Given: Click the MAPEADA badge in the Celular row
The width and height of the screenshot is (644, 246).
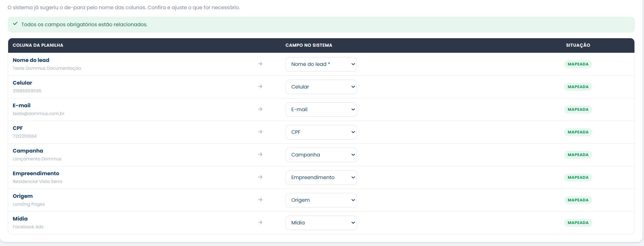Looking at the screenshot, I should (578, 87).
